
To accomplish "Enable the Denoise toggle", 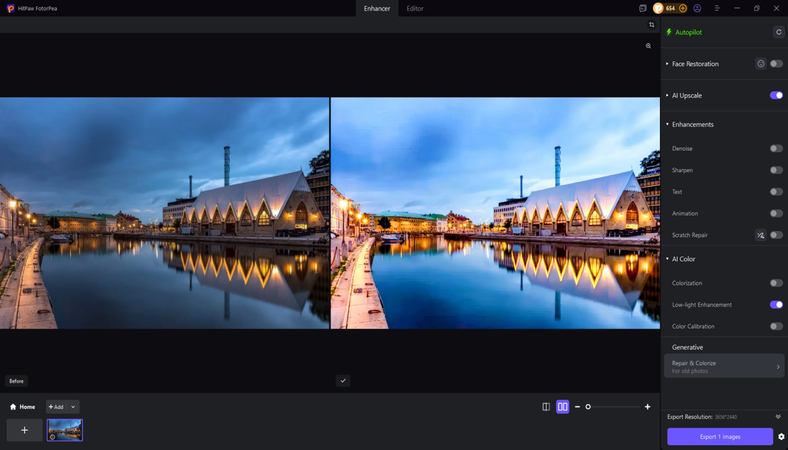I will coord(775,149).
